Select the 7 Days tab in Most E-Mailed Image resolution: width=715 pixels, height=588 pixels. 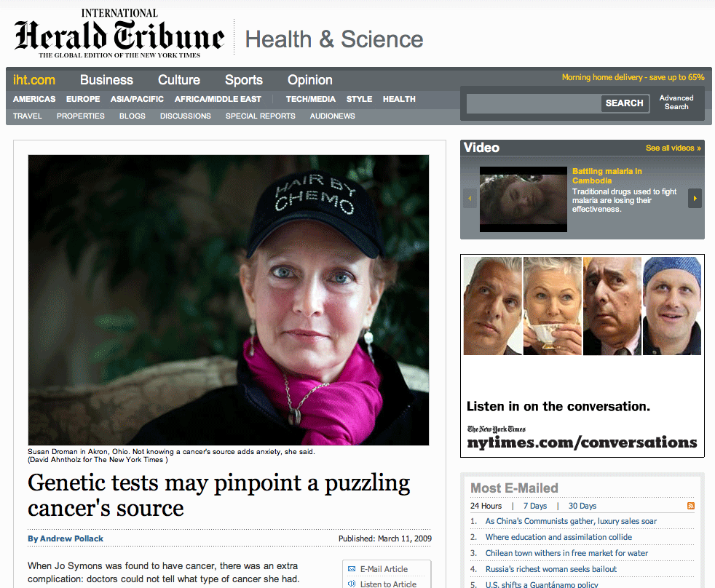535,506
